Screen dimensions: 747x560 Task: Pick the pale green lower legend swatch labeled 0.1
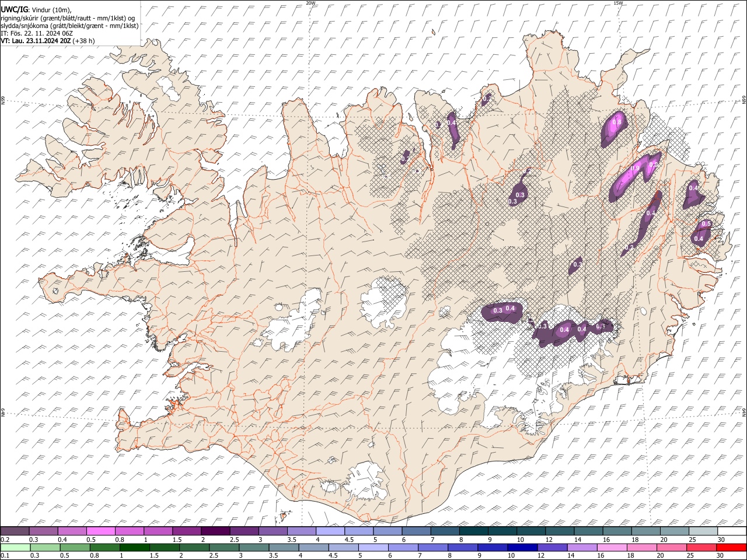point(15,547)
